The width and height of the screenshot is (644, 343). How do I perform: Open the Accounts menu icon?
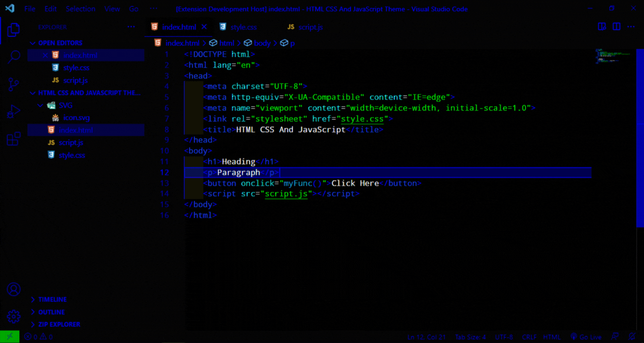pyautogui.click(x=14, y=289)
